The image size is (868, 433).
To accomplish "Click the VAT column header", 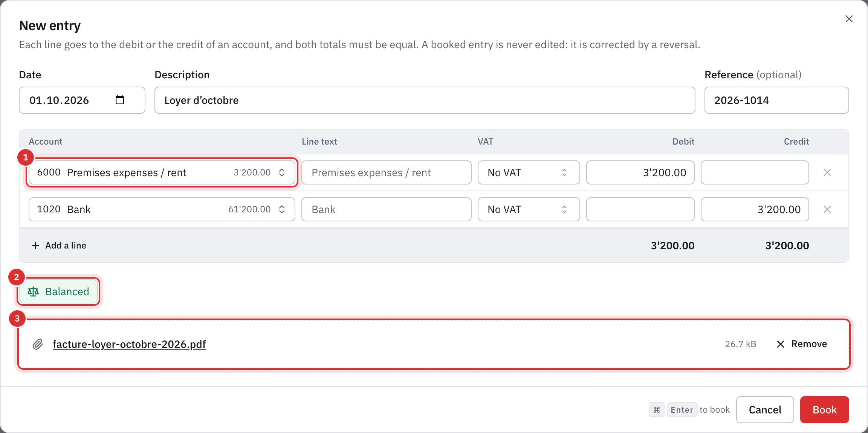I will [x=485, y=142].
